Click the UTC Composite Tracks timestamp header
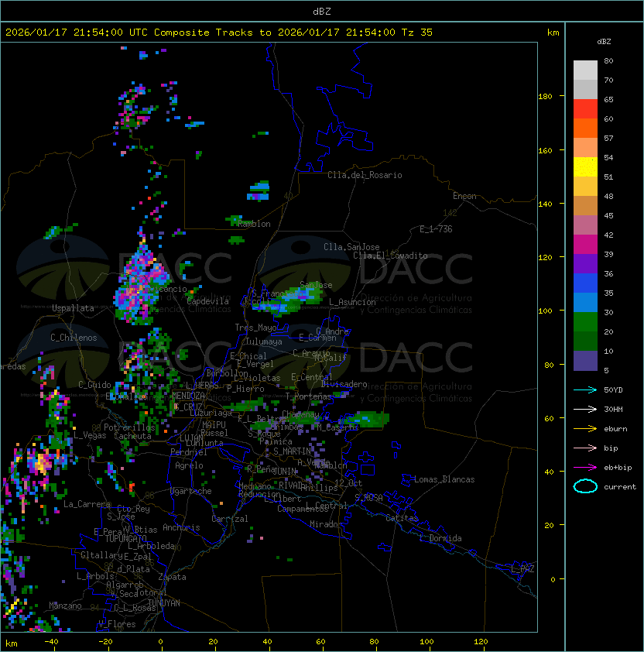The height and width of the screenshot is (652, 644). click(219, 33)
